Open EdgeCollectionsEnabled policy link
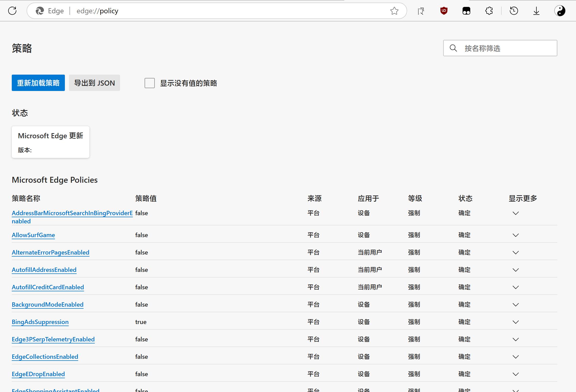Screen dimensions: 576x392 (x=45, y=356)
